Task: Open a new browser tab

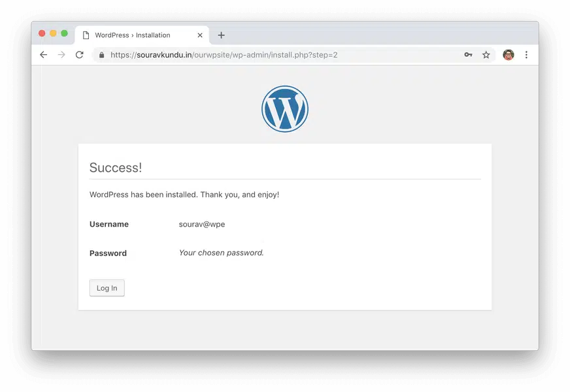Action: [221, 35]
